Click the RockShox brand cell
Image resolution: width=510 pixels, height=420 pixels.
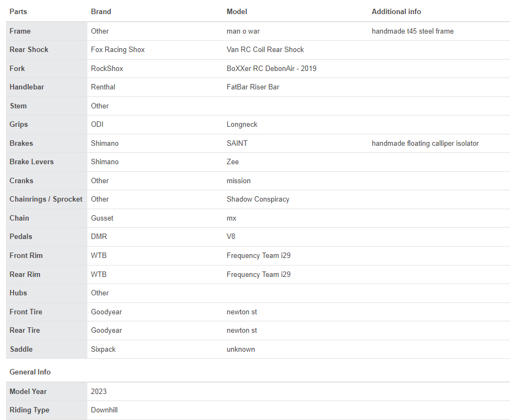[107, 69]
